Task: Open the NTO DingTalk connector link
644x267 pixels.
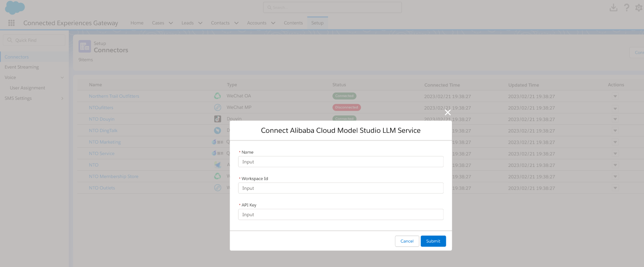Action: click(103, 130)
